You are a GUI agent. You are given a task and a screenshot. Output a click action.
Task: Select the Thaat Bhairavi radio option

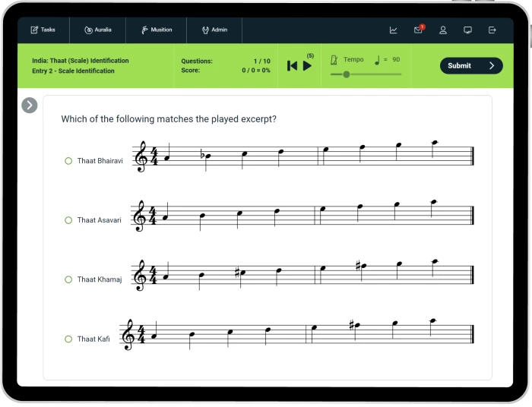click(x=68, y=161)
